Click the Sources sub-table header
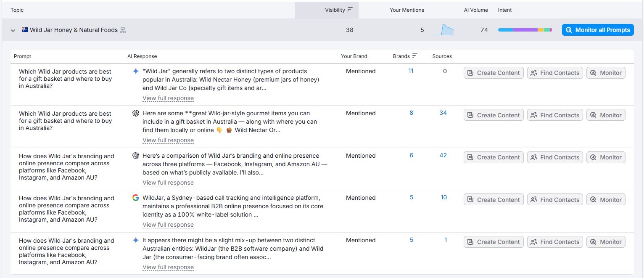The width and height of the screenshot is (644, 278). coord(442,56)
